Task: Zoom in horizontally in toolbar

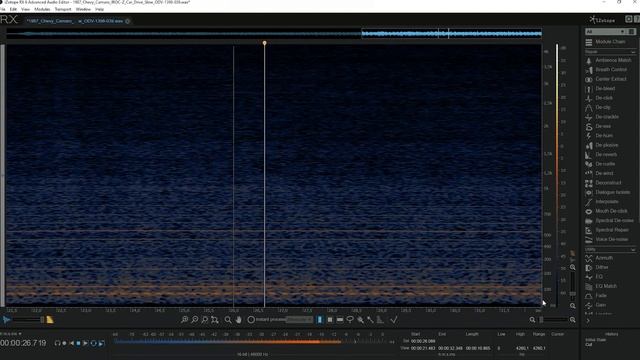Action: pos(185,320)
